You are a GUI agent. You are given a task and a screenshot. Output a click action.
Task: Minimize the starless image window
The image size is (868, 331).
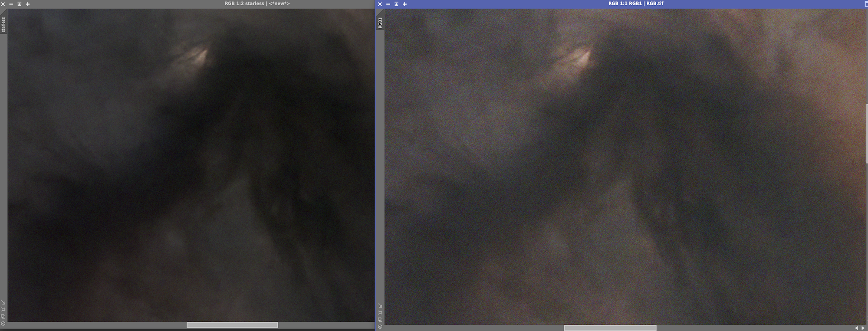pos(11,4)
